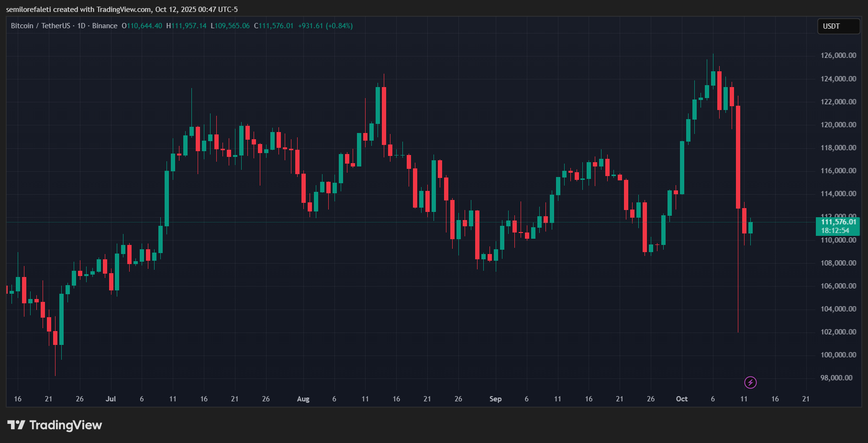Click the current price label 111,576.01

838,222
